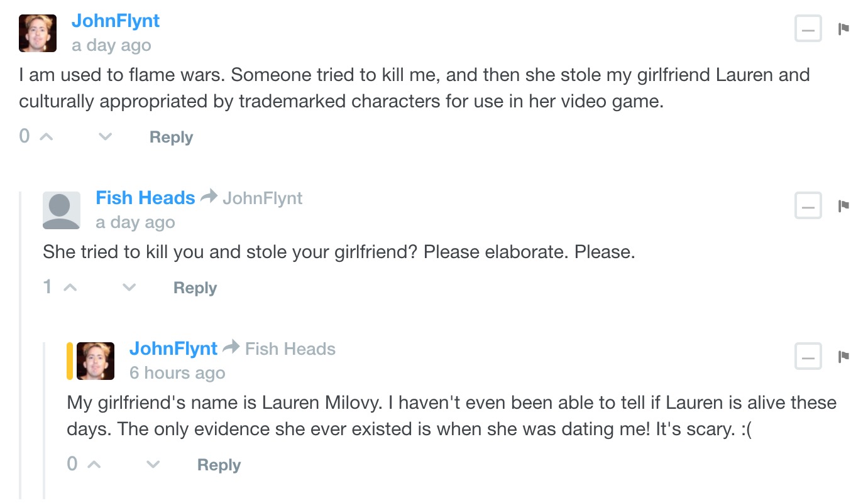
Task: Upvote the Fish Heads comment
Action: pos(70,287)
